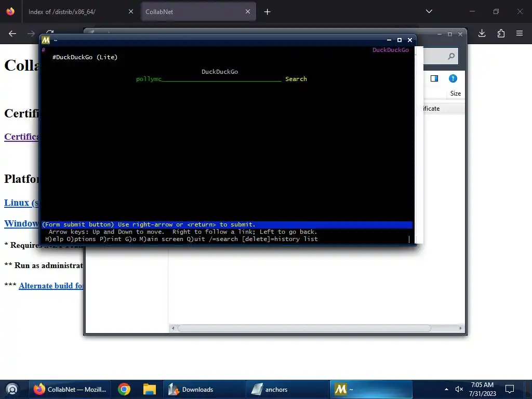532x399 pixels.
Task: Maximize the terminal window
Action: coord(400,40)
